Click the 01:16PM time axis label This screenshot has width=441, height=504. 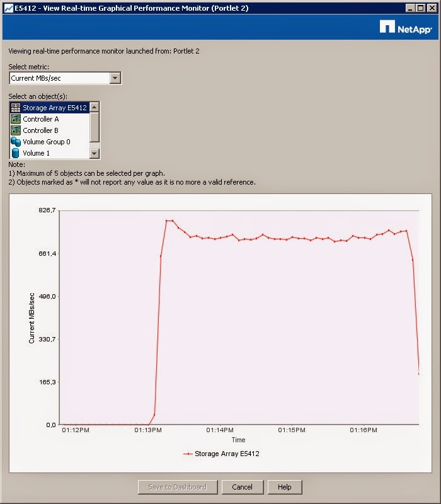(x=364, y=430)
